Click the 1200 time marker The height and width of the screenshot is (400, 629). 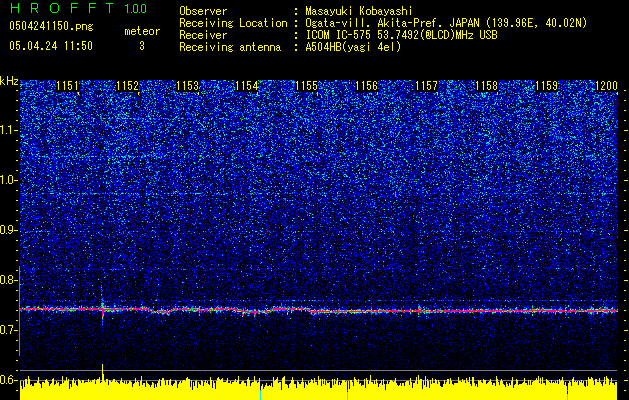coord(606,87)
